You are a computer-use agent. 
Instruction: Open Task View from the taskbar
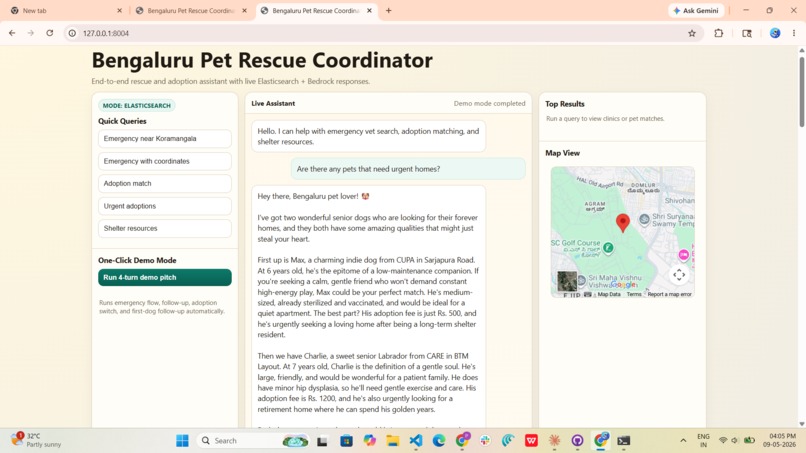[322, 441]
